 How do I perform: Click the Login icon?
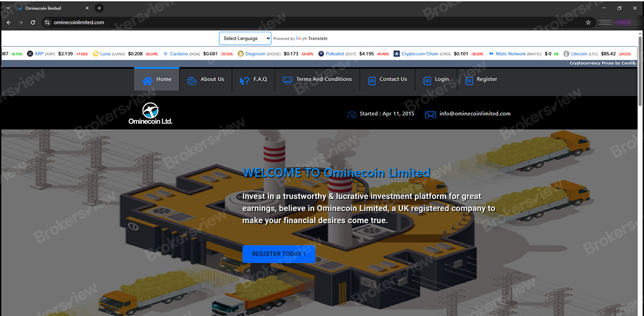pos(427,81)
